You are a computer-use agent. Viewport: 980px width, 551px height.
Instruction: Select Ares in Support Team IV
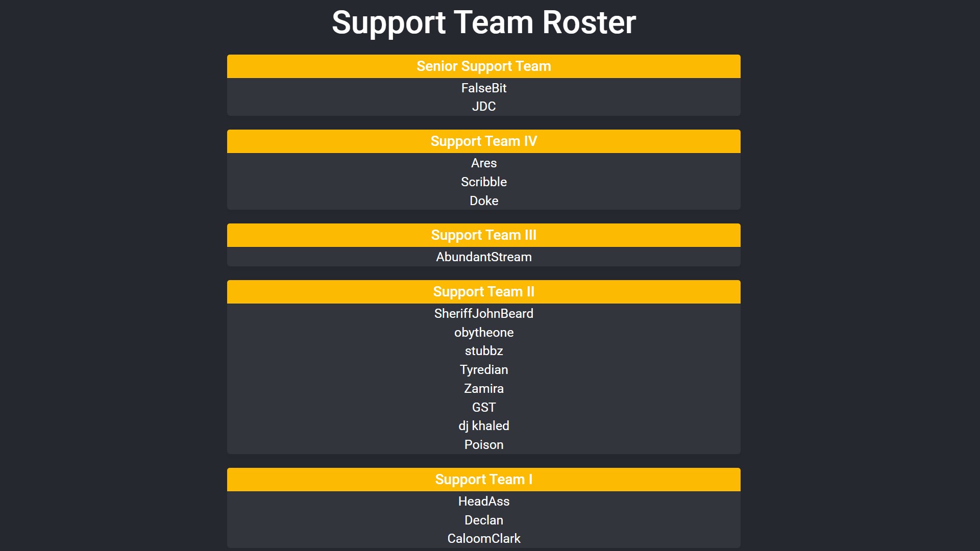coord(483,163)
